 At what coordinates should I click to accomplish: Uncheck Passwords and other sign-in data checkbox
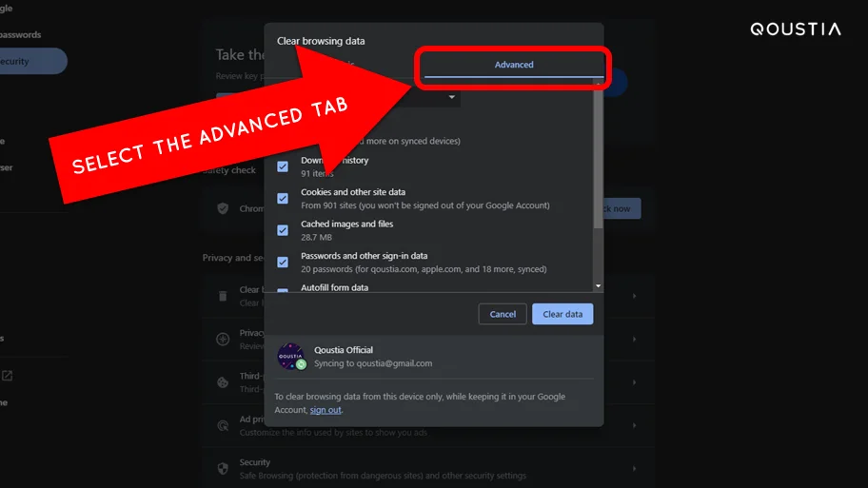point(283,262)
